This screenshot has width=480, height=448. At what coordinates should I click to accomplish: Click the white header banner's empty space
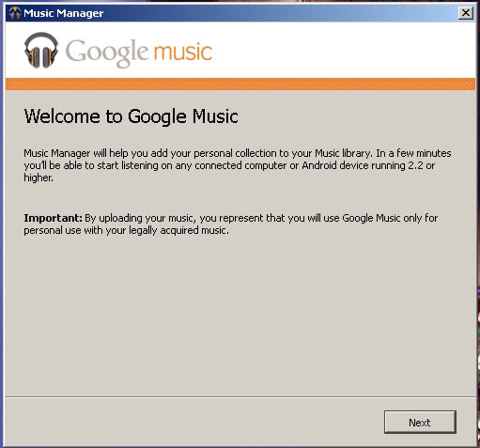tap(343, 49)
